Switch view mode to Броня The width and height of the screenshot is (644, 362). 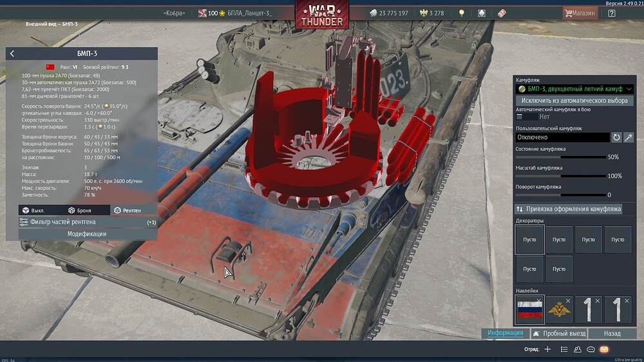(80, 211)
